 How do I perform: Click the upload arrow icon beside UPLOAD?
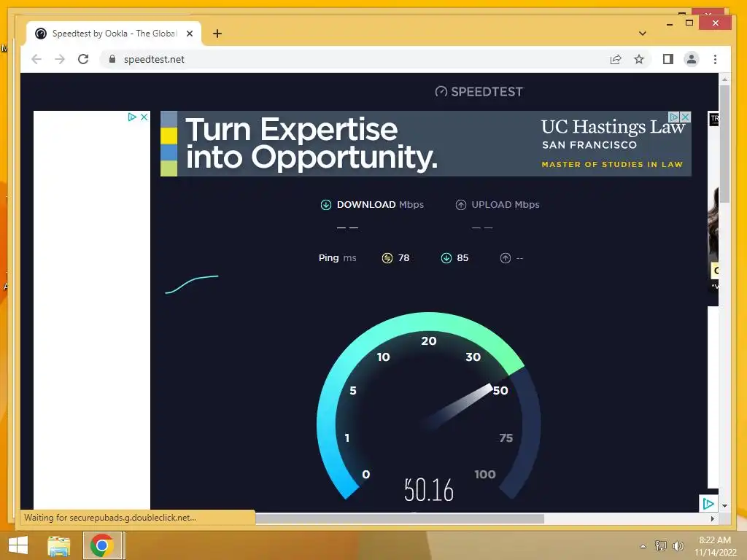(461, 205)
